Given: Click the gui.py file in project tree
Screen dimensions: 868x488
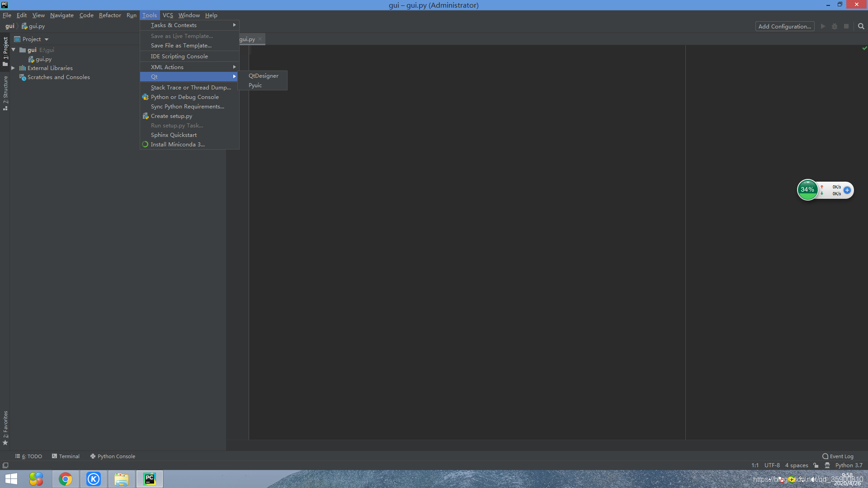Looking at the screenshot, I should (43, 59).
